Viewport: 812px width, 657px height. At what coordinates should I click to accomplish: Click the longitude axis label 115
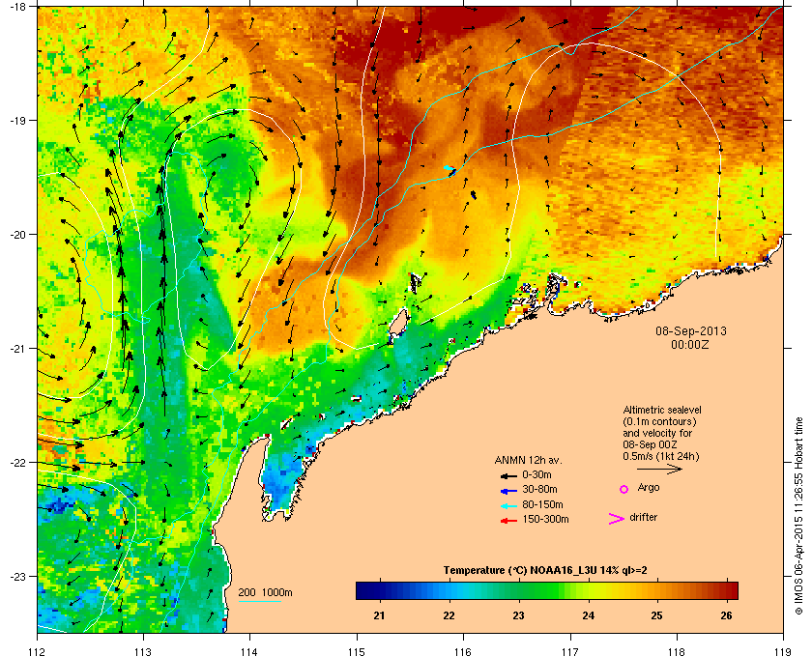pyautogui.click(x=357, y=651)
